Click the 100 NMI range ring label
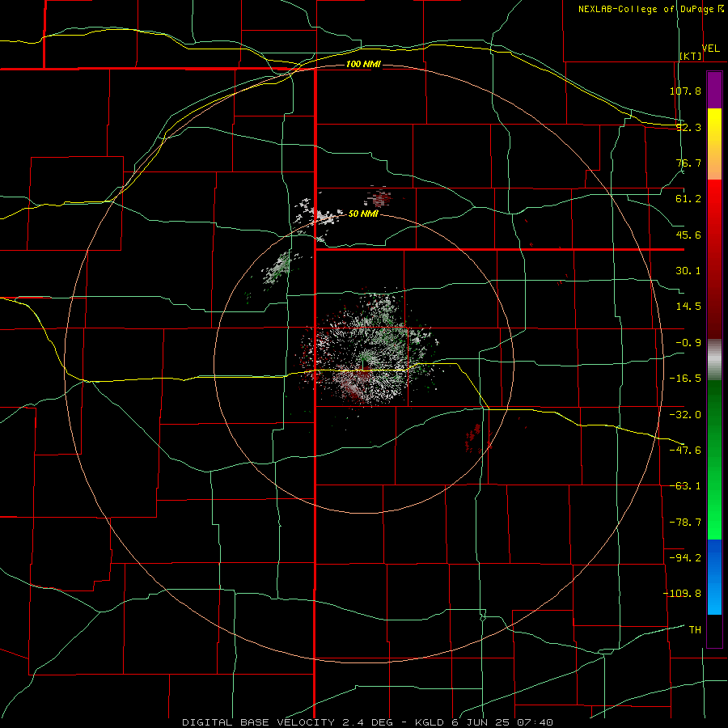 coord(363,64)
